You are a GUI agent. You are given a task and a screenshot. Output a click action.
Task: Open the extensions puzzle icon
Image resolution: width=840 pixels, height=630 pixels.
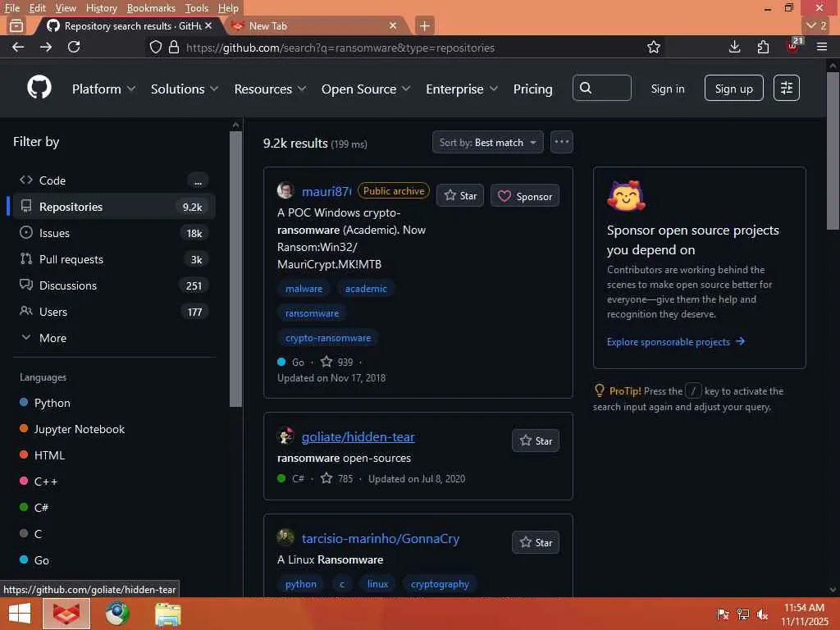pyautogui.click(x=763, y=47)
